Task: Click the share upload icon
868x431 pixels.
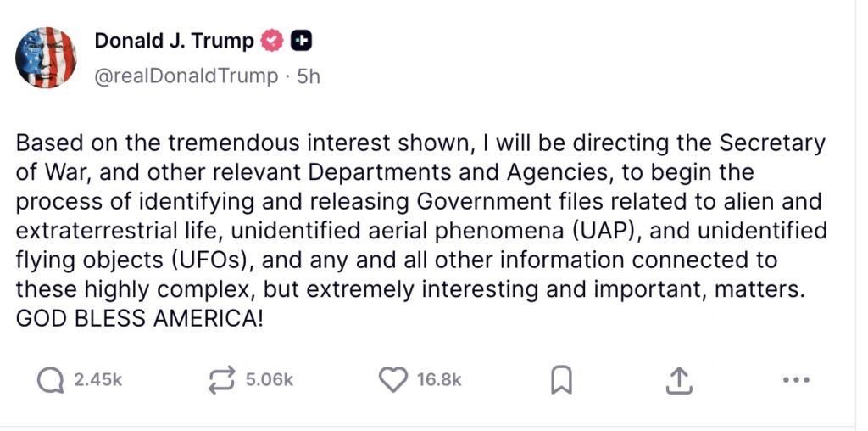Action: [x=678, y=381]
